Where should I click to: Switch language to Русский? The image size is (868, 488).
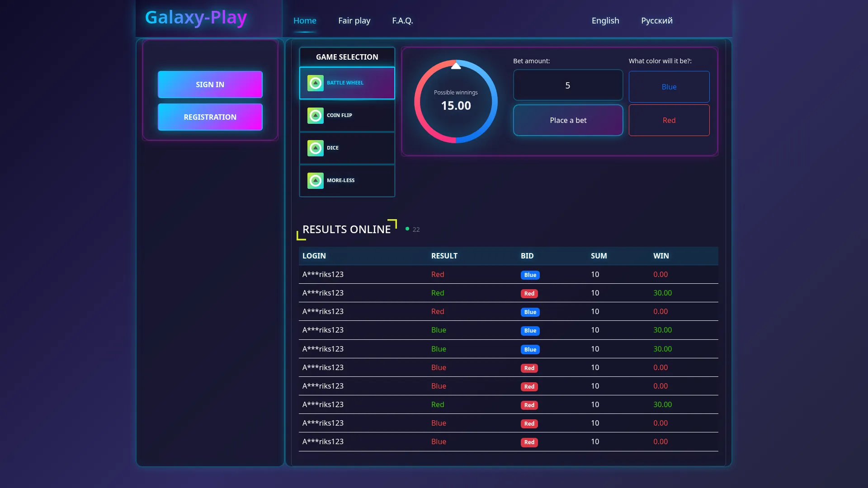pyautogui.click(x=657, y=20)
